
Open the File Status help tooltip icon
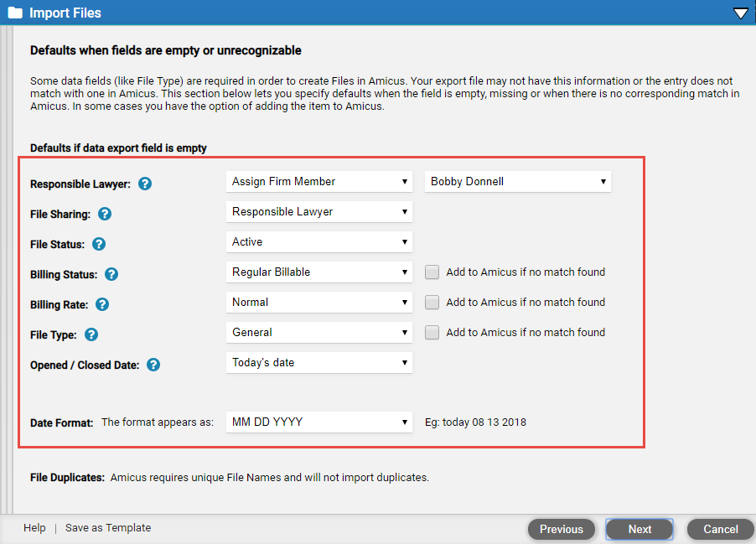pos(99,244)
